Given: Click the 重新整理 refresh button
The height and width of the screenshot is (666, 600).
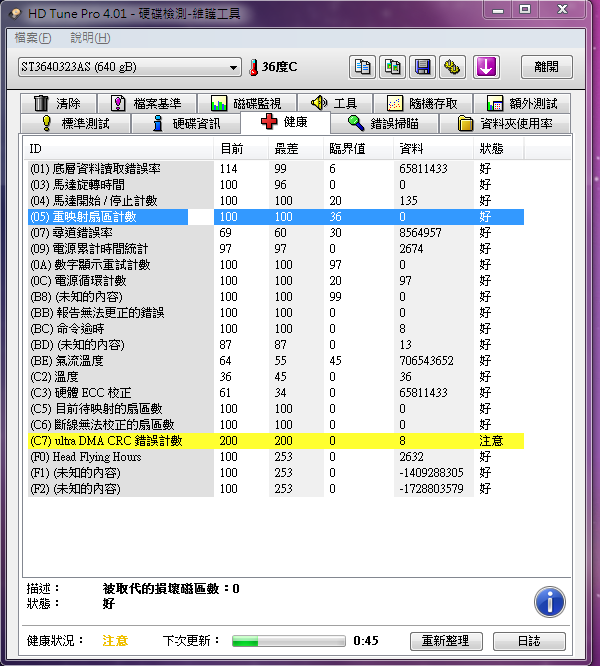Looking at the screenshot, I should click(446, 641).
